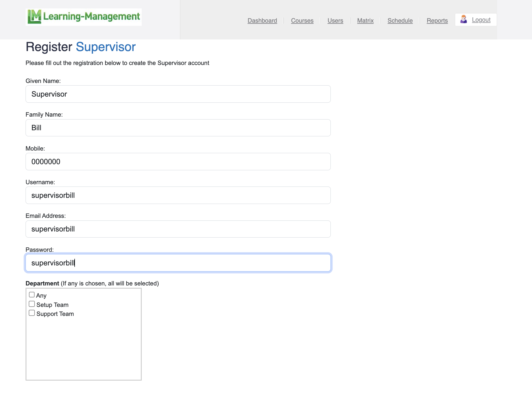Check the Any department checkbox

(x=32, y=295)
